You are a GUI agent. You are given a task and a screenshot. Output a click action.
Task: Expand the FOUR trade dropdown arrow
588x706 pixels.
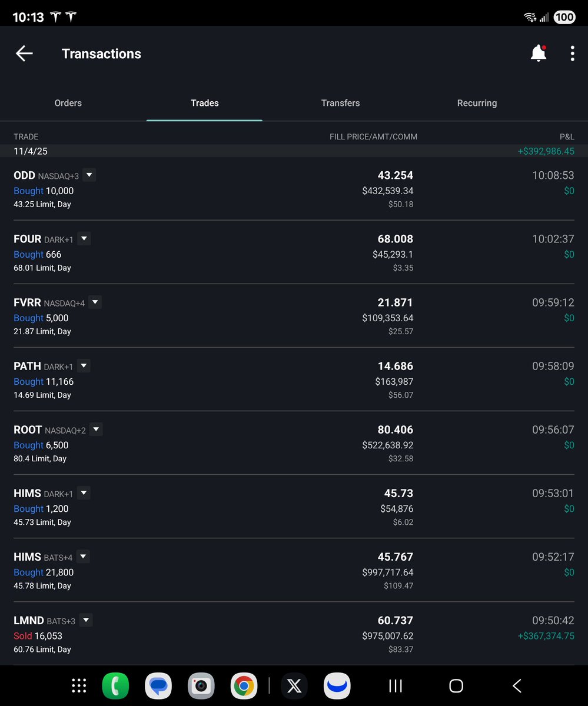pyautogui.click(x=84, y=239)
